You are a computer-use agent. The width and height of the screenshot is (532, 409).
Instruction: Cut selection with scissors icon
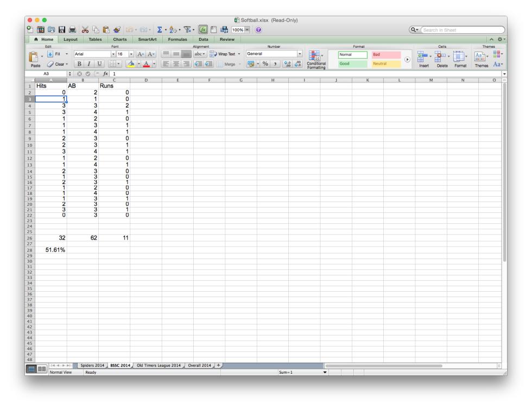click(x=85, y=30)
